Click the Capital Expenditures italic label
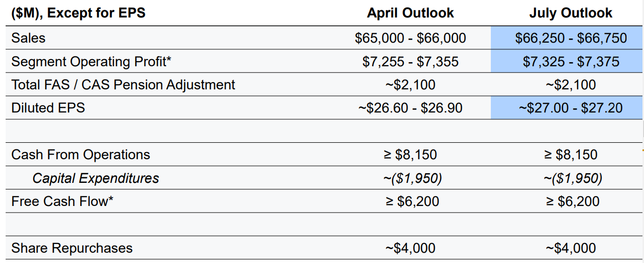The width and height of the screenshot is (644, 263). pyautogui.click(x=96, y=178)
